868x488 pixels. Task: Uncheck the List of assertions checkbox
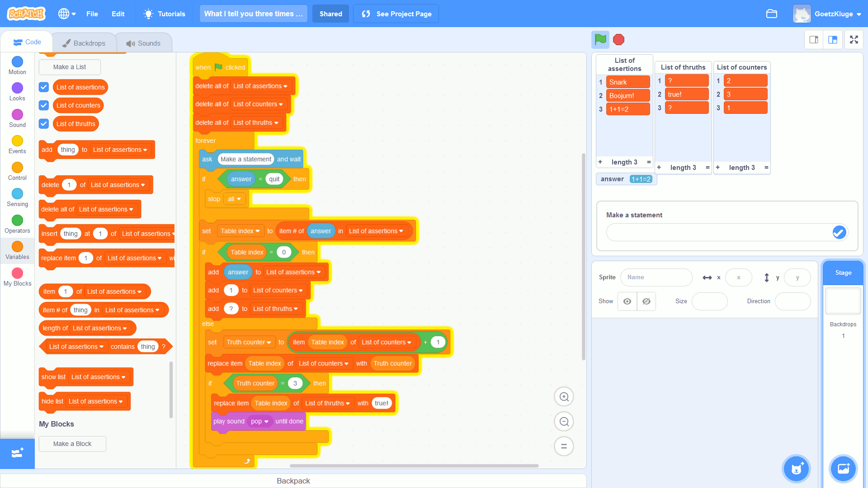pos(44,87)
